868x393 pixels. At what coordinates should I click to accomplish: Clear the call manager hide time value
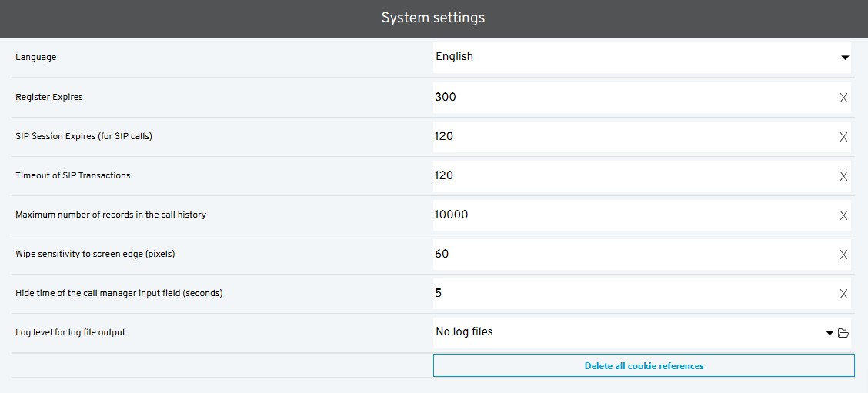point(843,294)
